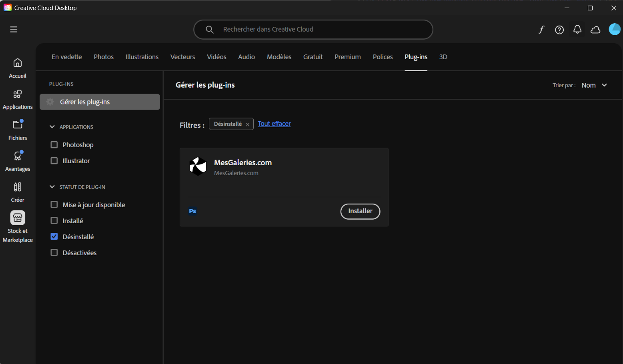Switch to the Premium tab
The width and height of the screenshot is (623, 364).
click(348, 57)
